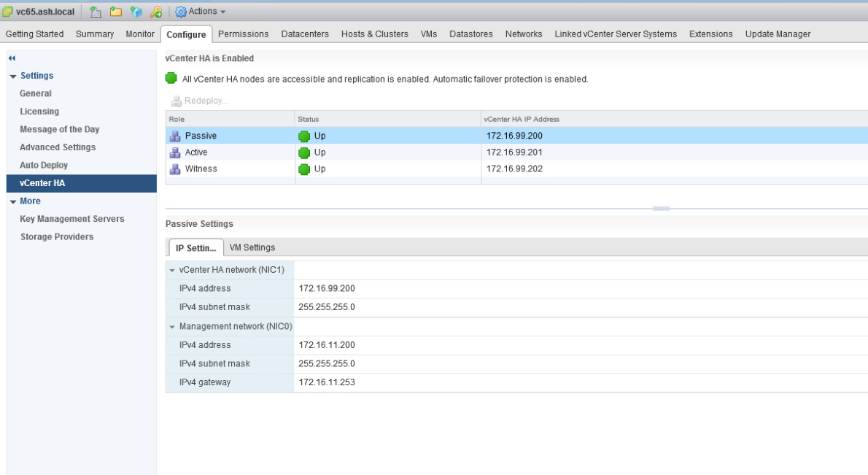
Task: Click the Passive Settings heading
Action: pyautogui.click(x=199, y=224)
